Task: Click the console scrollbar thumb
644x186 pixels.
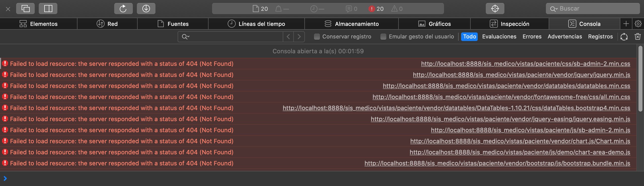Action: click(x=640, y=78)
